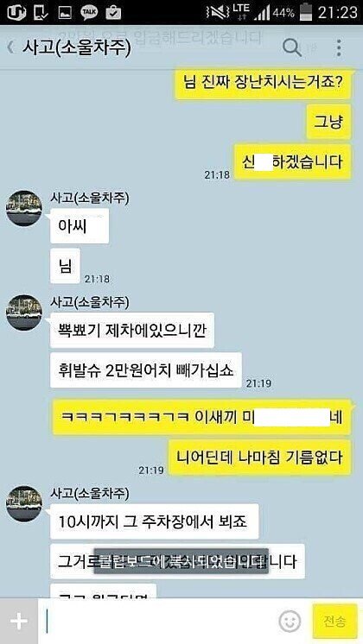Open the chat search magnifier icon

[292, 47]
